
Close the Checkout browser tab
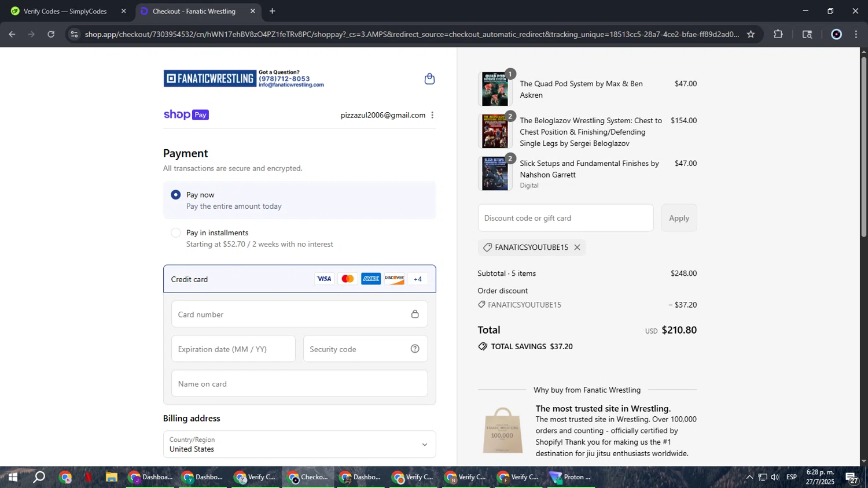[252, 11]
